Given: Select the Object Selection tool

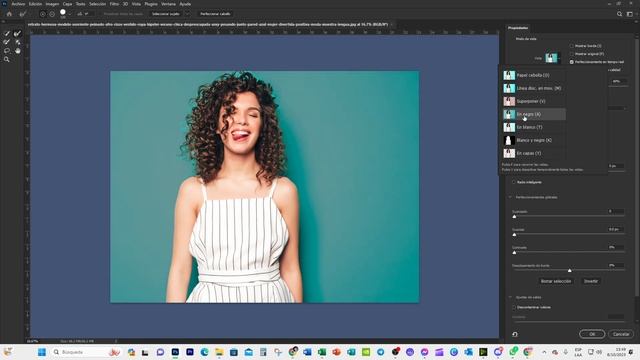Looking at the screenshot, I should [17, 42].
